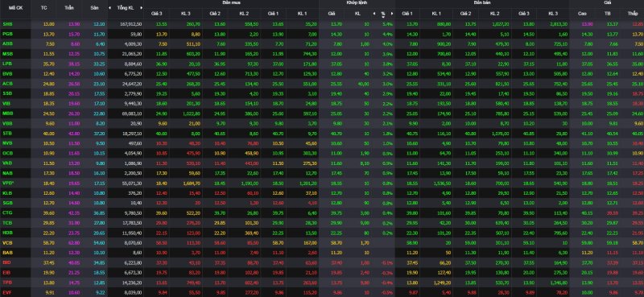Click left arrow next to % column header
This screenshot has width=644, height=297.
(374, 14)
